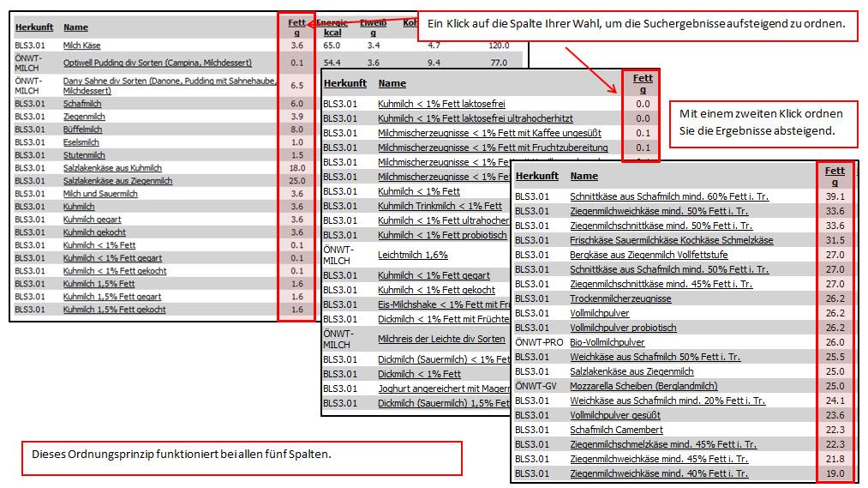The height and width of the screenshot is (488, 868).
Task: Open Salzlakenkäse aus Kuhmilch
Action: (112, 168)
